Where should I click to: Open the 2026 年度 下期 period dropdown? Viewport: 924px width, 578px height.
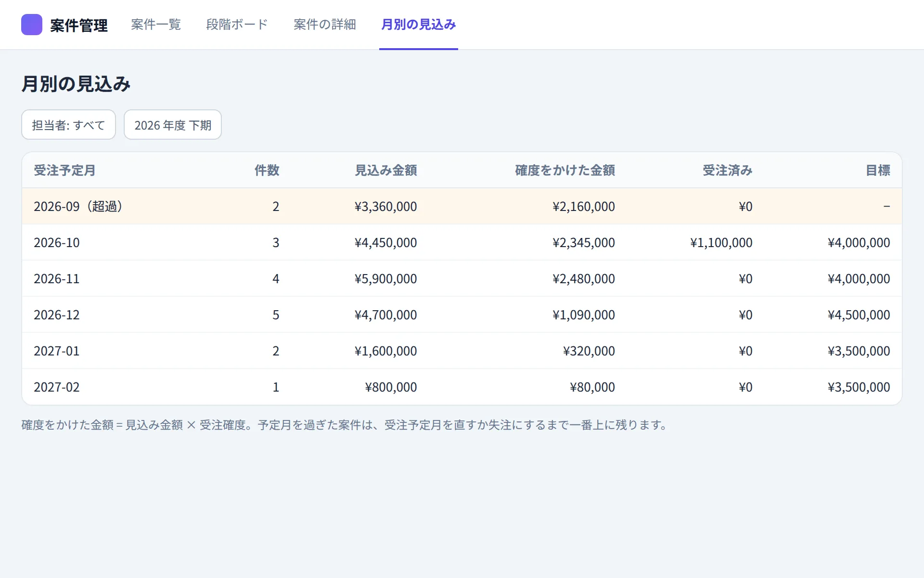coord(173,125)
